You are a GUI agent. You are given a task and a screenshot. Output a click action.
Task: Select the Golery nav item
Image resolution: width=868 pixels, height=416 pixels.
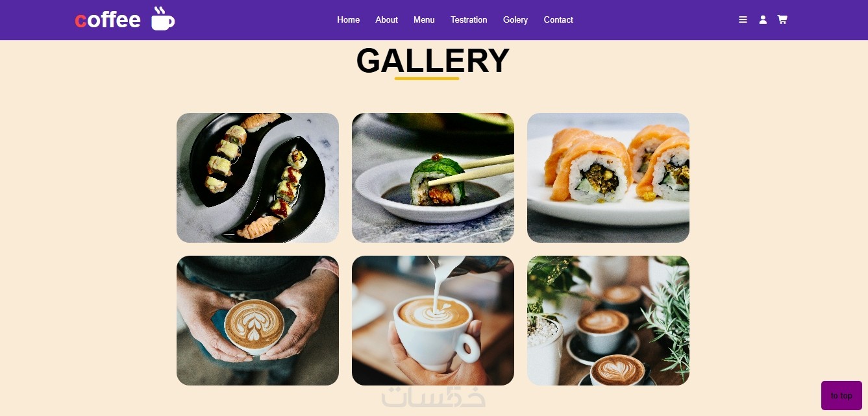click(515, 20)
